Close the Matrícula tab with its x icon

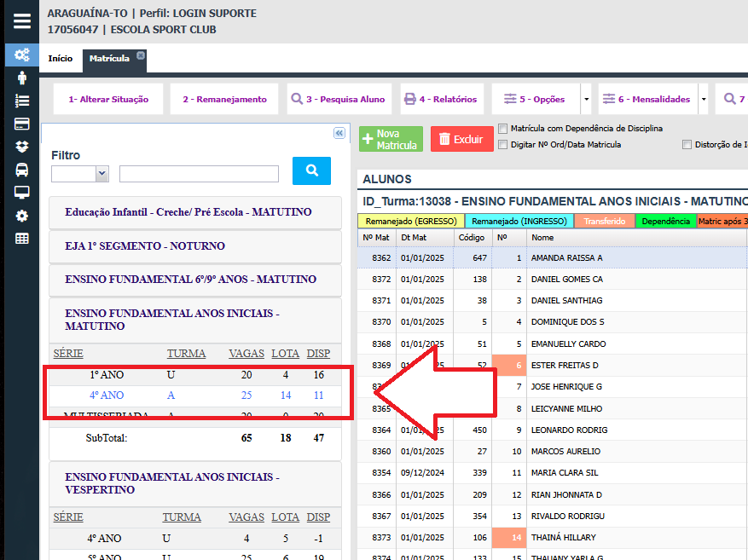click(x=140, y=55)
